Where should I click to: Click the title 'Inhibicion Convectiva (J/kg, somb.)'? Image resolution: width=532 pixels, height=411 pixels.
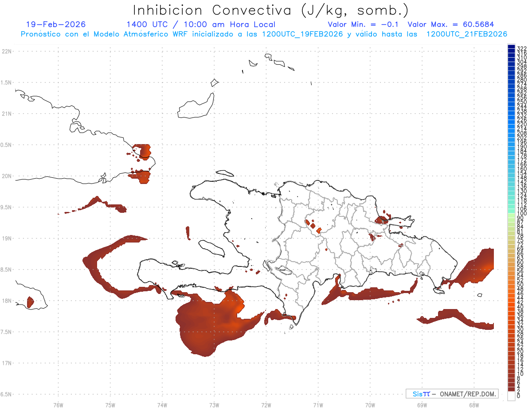[x=270, y=11]
